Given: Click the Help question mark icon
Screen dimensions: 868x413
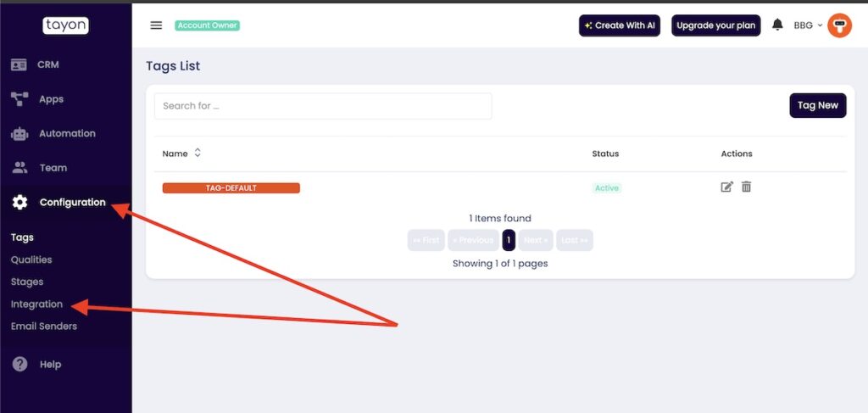Looking at the screenshot, I should click(19, 365).
